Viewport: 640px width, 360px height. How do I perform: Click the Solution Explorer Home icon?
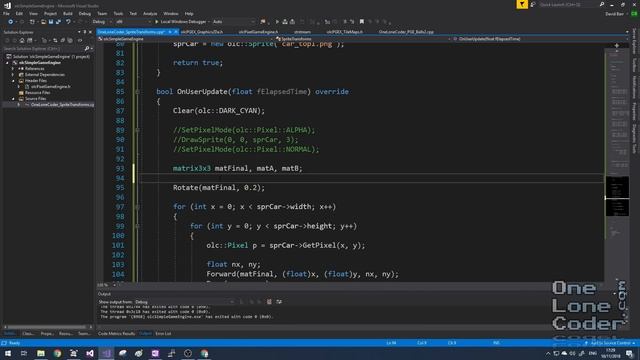pyautogui.click(x=22, y=40)
